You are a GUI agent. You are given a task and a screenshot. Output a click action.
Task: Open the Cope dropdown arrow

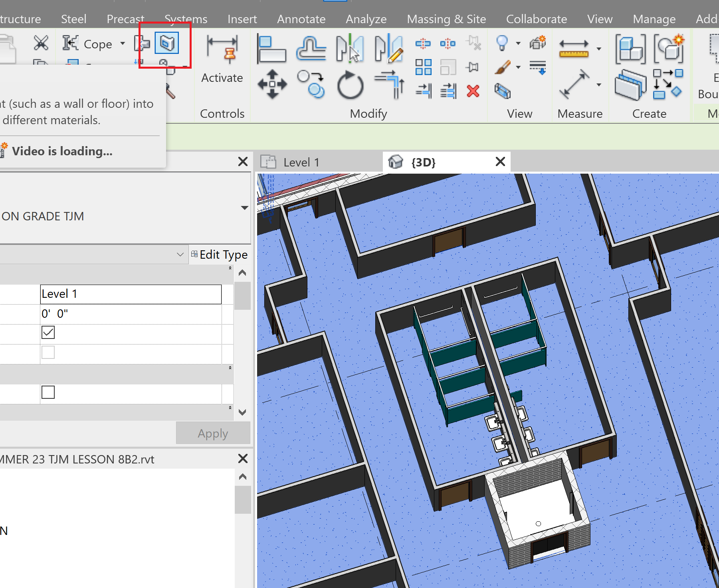[x=123, y=44]
